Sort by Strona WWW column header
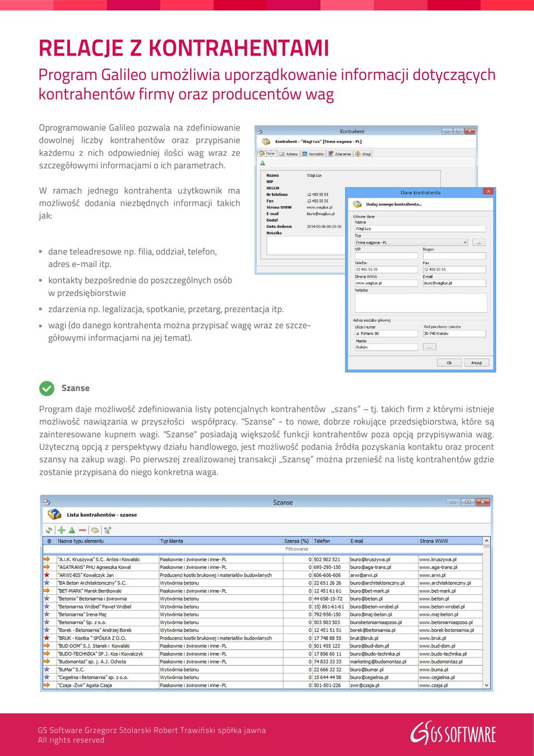 (450, 541)
